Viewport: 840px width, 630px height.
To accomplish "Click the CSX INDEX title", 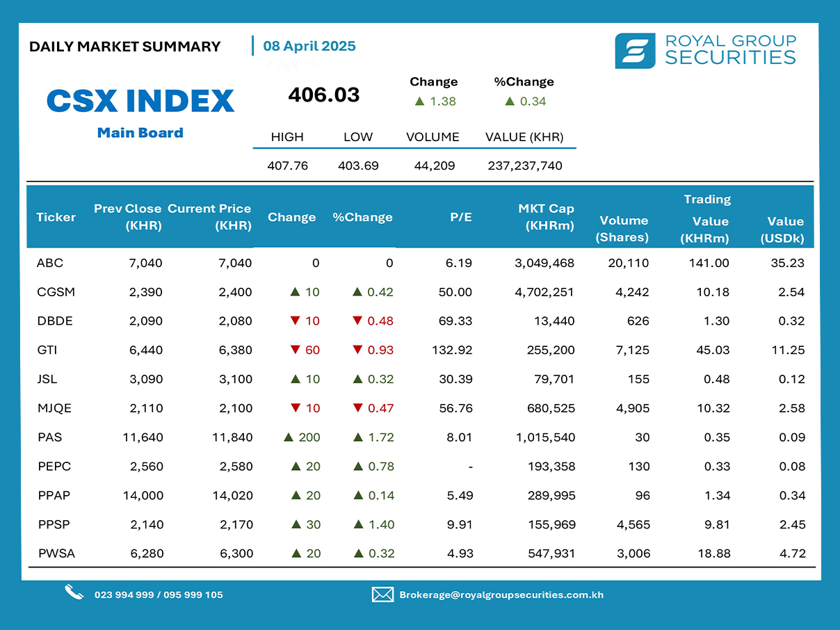I will [x=140, y=102].
